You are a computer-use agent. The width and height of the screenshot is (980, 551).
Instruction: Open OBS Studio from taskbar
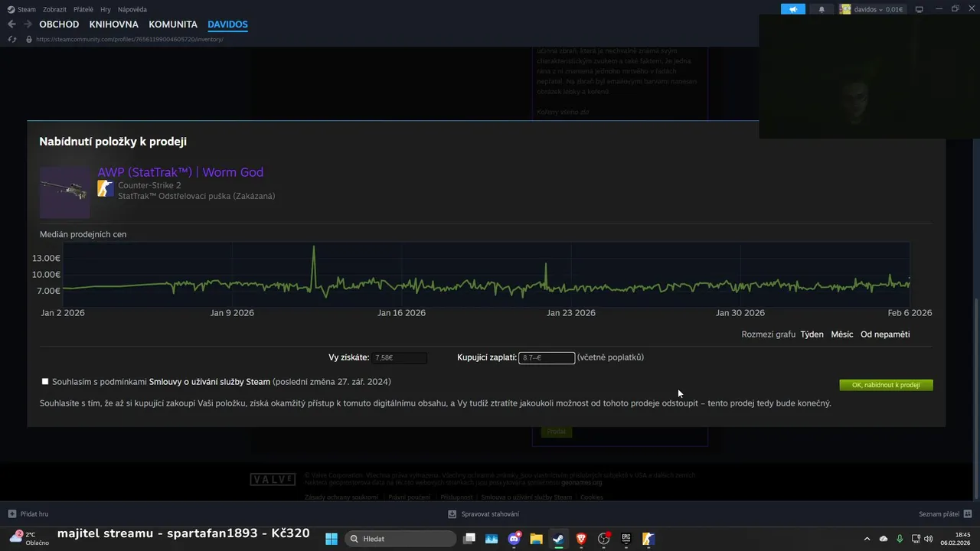(x=604, y=539)
